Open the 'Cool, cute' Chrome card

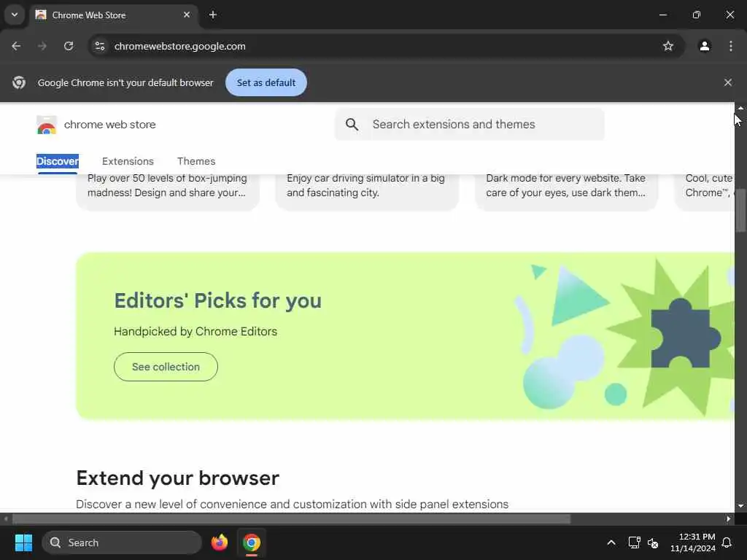tap(705, 192)
